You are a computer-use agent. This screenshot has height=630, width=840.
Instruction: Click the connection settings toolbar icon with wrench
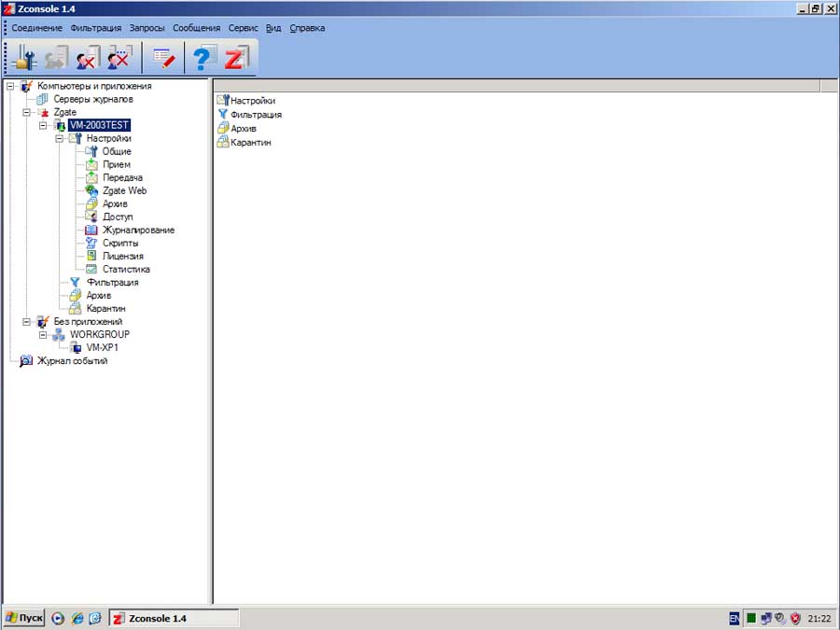coord(23,57)
